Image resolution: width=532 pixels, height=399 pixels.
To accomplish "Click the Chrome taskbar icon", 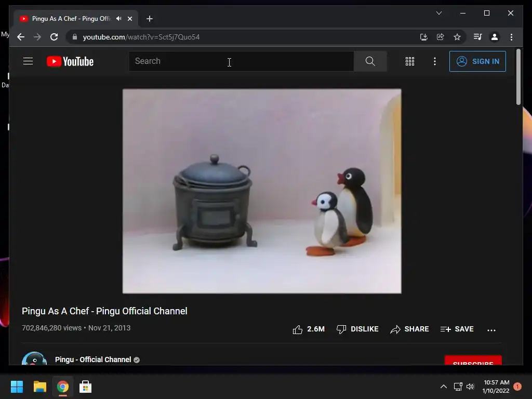I will coord(63,387).
